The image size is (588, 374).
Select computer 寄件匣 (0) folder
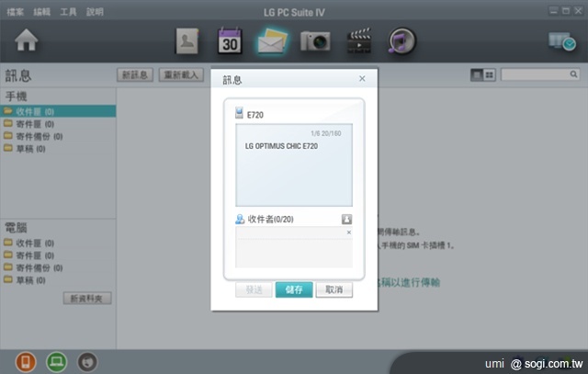click(x=58, y=255)
